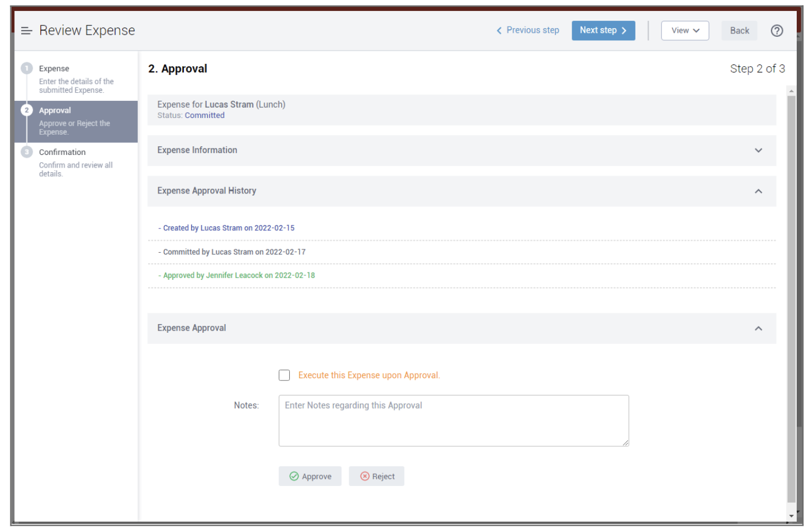Collapse the Expense Approval section

coord(758,328)
